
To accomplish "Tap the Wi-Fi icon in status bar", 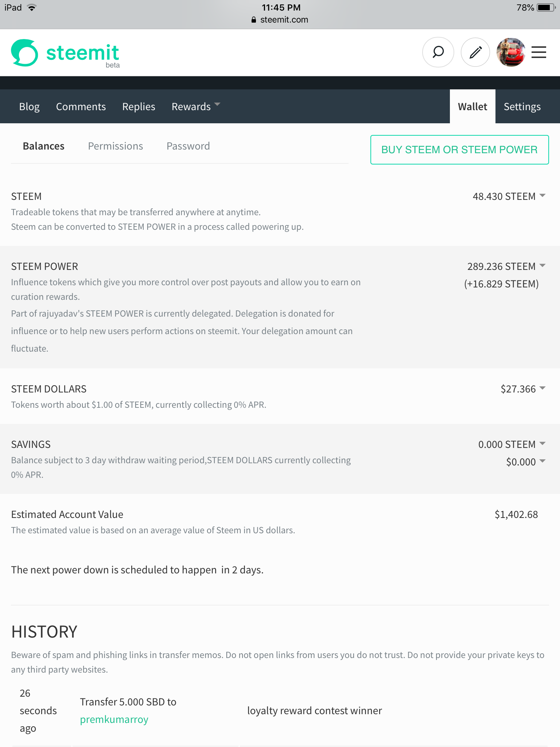I will 32,8.
